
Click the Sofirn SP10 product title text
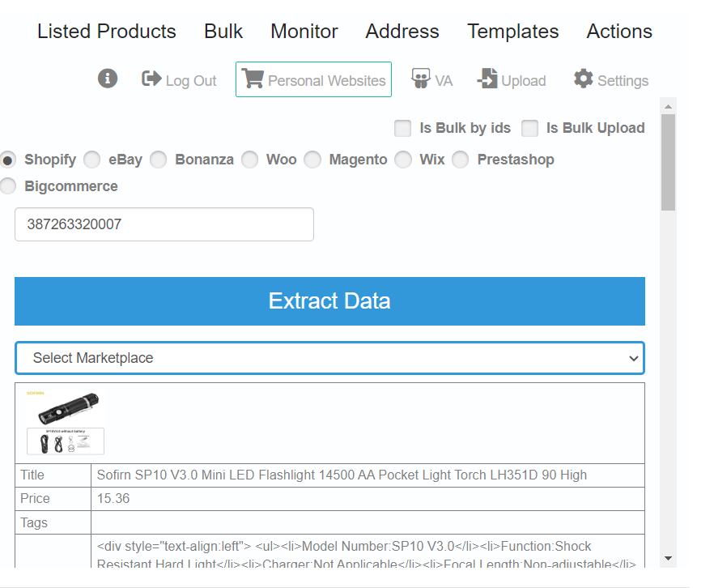(x=342, y=475)
